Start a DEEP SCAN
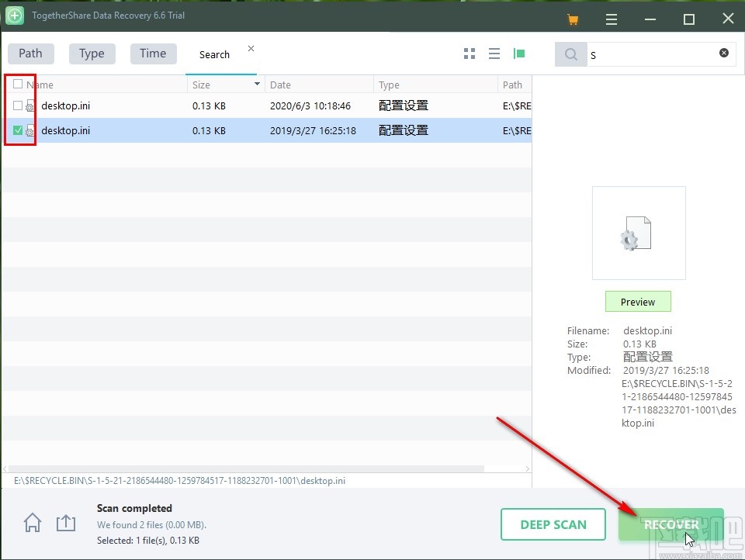Viewport: 745px width, 560px height. tap(553, 524)
